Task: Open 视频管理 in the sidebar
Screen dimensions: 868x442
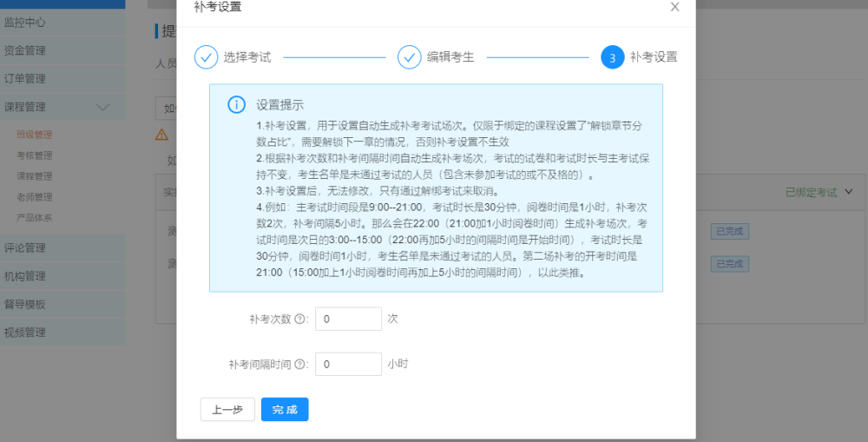Action: click(x=62, y=333)
